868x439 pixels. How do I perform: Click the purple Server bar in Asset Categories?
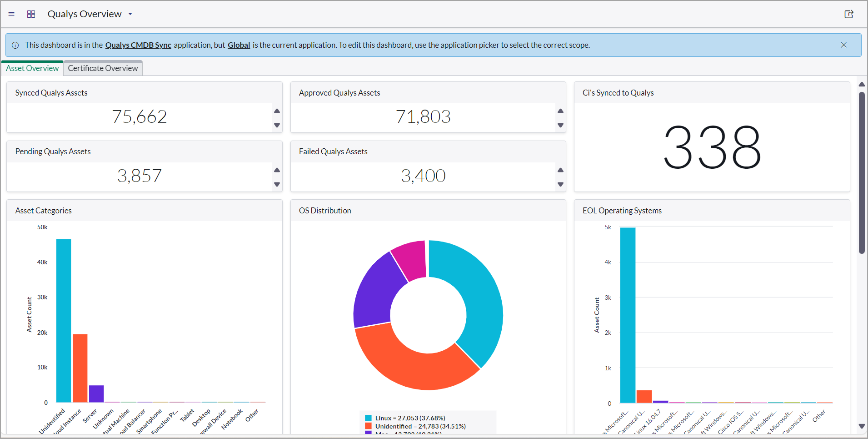(x=96, y=394)
